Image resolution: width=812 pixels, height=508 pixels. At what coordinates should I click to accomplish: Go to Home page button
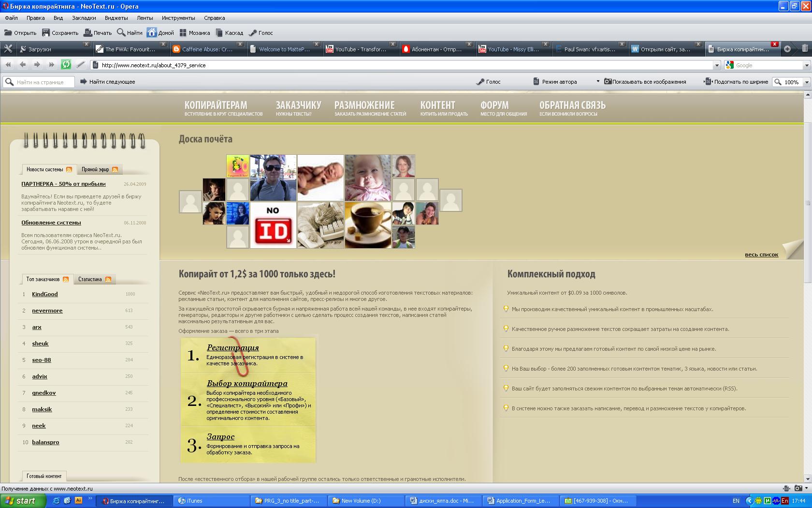[x=160, y=33]
